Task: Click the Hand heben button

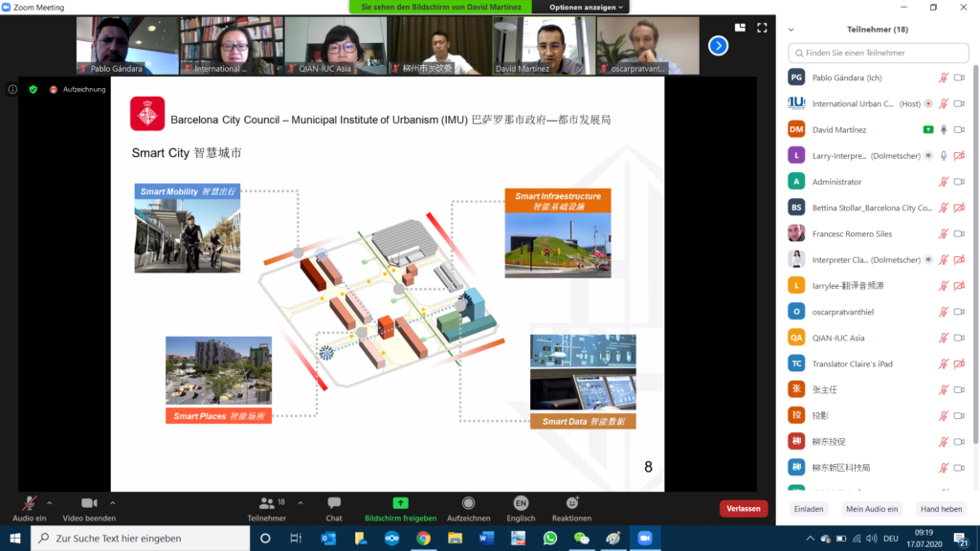Action: [x=941, y=509]
